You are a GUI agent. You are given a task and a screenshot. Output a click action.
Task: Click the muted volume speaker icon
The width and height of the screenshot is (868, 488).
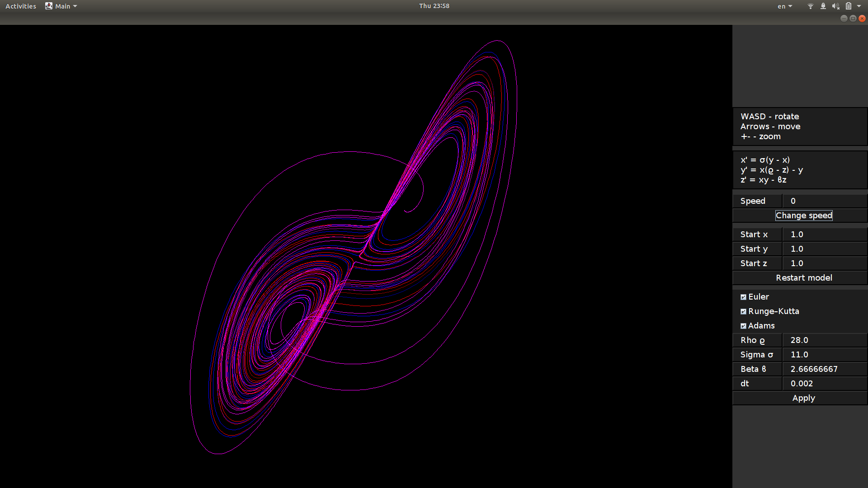coord(835,6)
